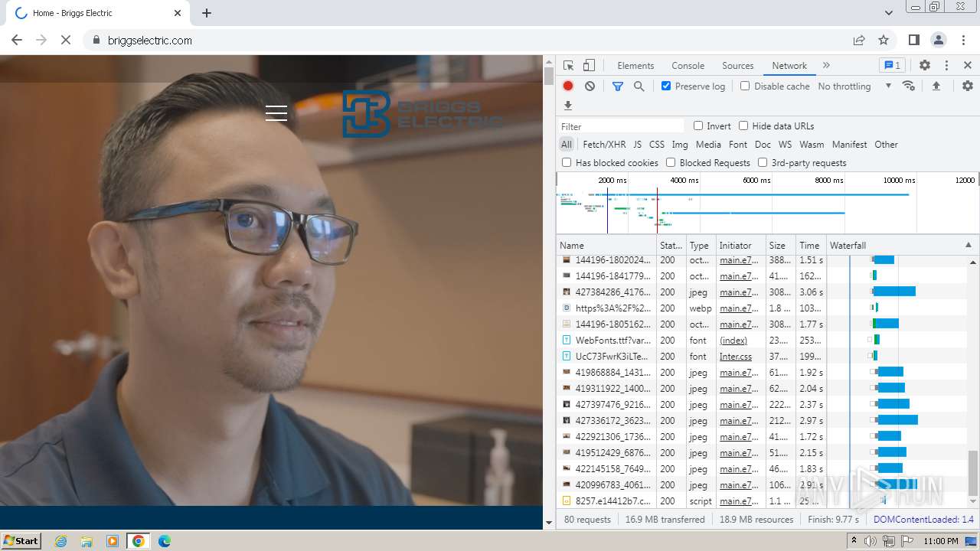Viewport: 980px width, 551px height.
Task: Import HAR file upload icon
Action: pos(936,86)
